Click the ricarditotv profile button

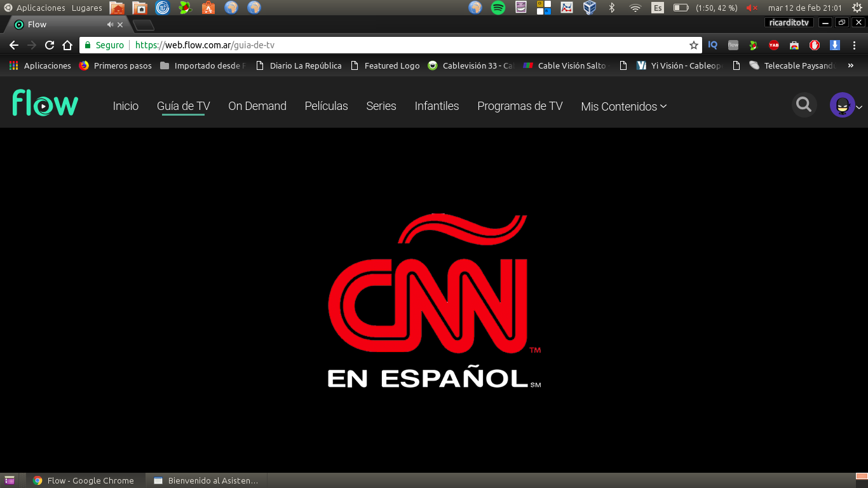[789, 23]
